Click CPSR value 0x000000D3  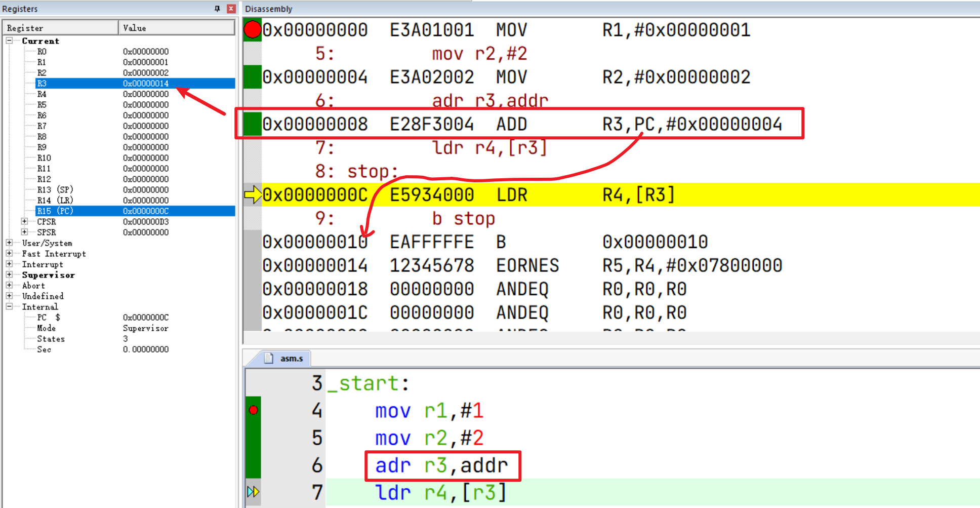[x=146, y=221]
